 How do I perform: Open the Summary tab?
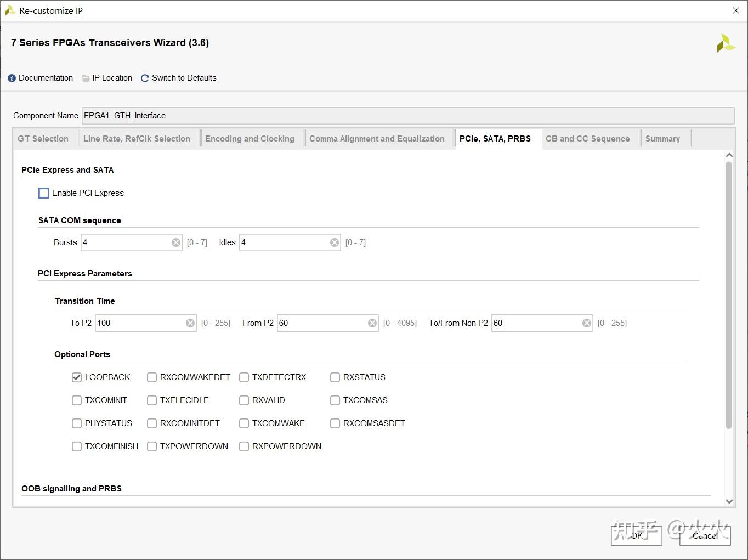point(662,139)
